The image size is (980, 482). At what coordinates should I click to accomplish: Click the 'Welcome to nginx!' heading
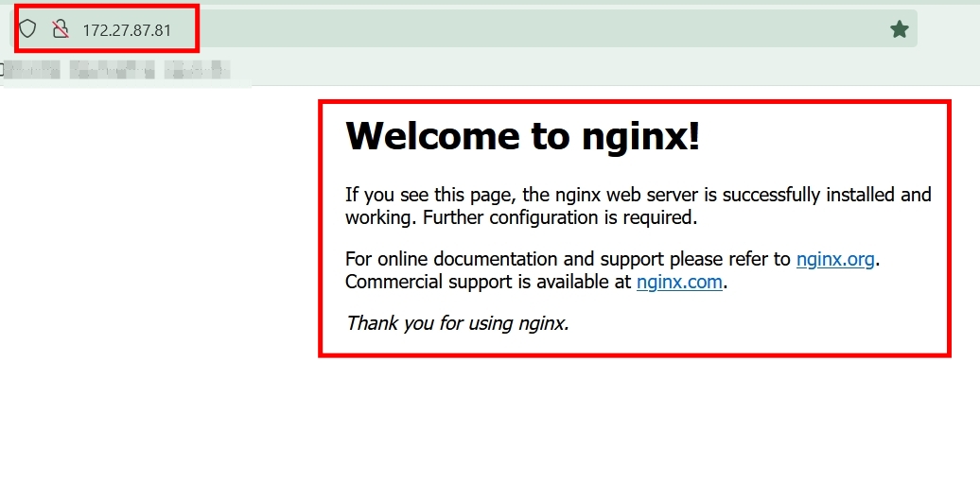click(522, 135)
